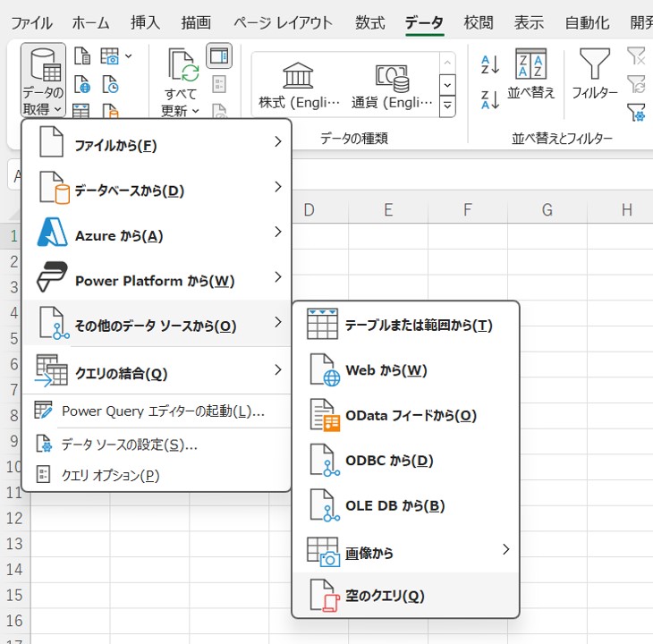
Task: Select row 16 header
Action: tap(14, 621)
